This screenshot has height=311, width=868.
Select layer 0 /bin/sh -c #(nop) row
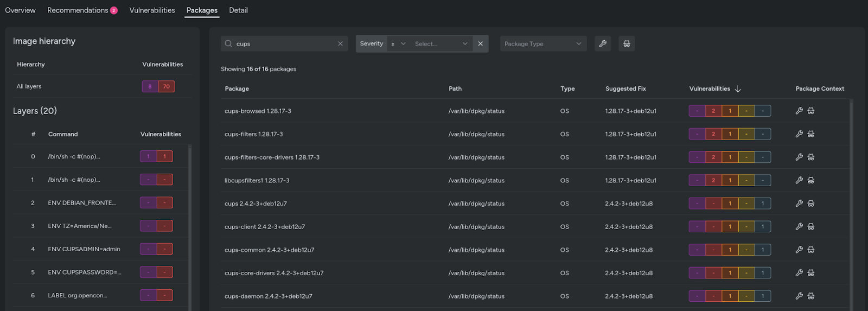click(x=100, y=156)
